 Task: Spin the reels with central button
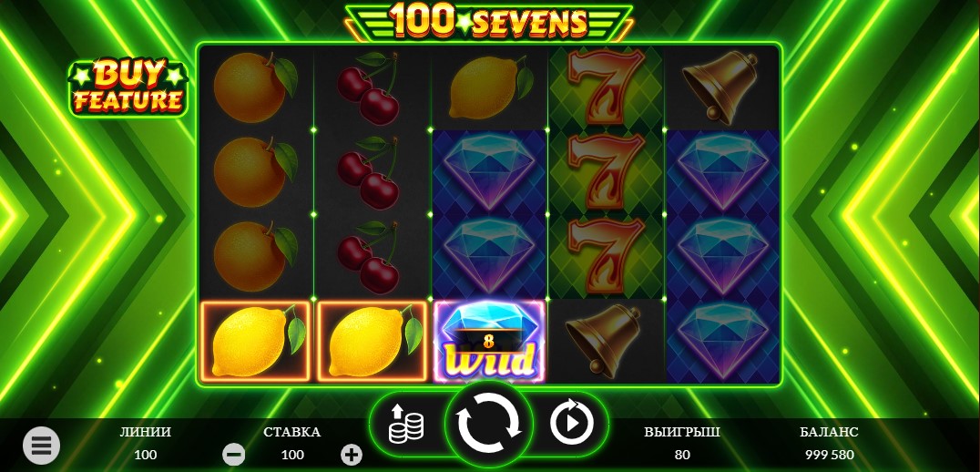pos(488,423)
